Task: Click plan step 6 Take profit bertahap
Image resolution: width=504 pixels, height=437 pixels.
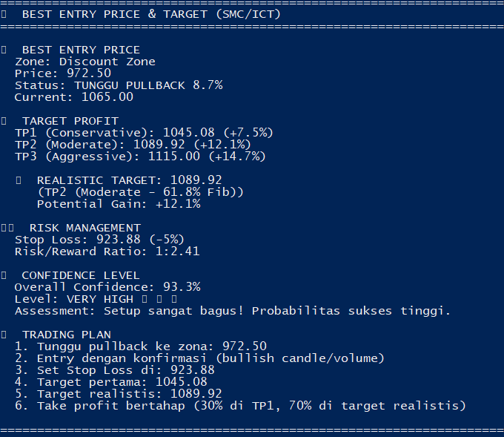Action: pyautogui.click(x=240, y=406)
